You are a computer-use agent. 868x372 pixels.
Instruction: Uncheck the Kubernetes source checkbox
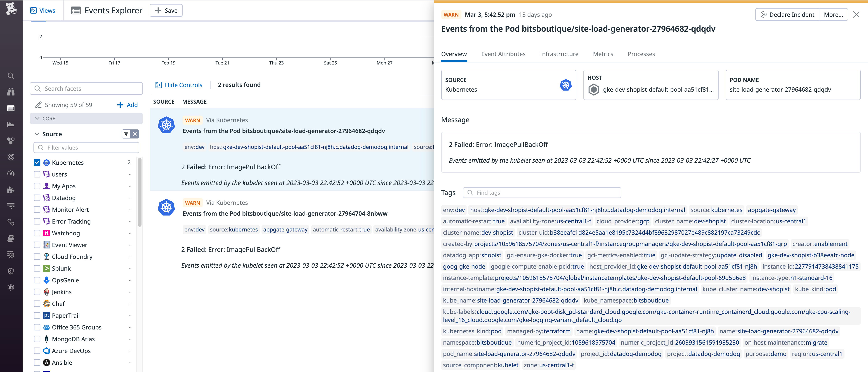click(37, 162)
